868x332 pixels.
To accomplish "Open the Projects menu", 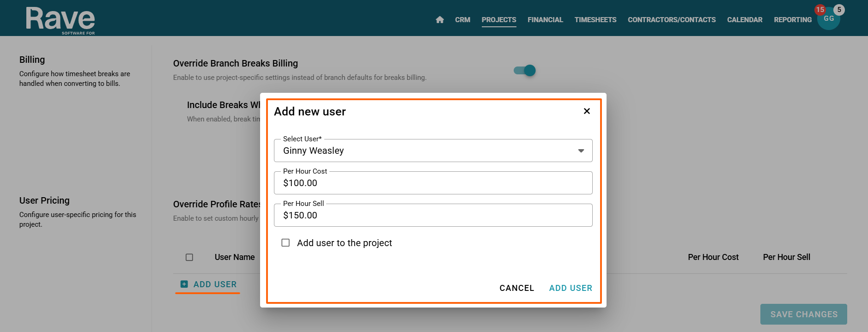I will tap(499, 20).
